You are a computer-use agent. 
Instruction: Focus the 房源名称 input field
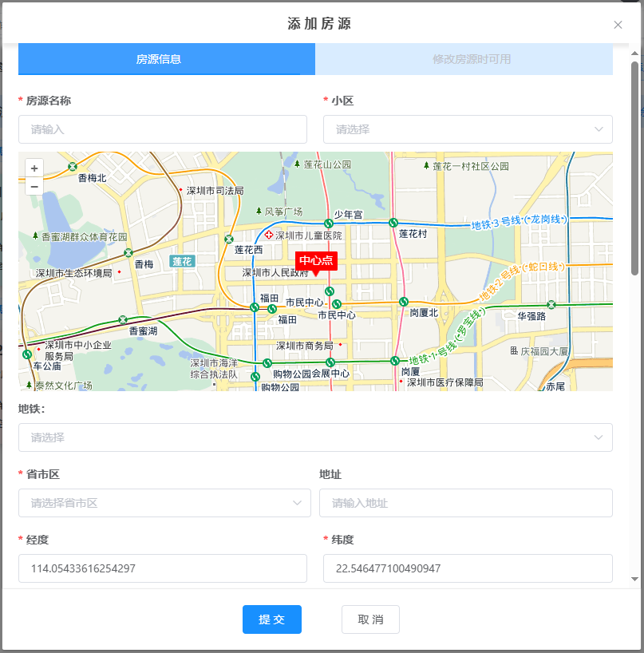pyautogui.click(x=163, y=129)
